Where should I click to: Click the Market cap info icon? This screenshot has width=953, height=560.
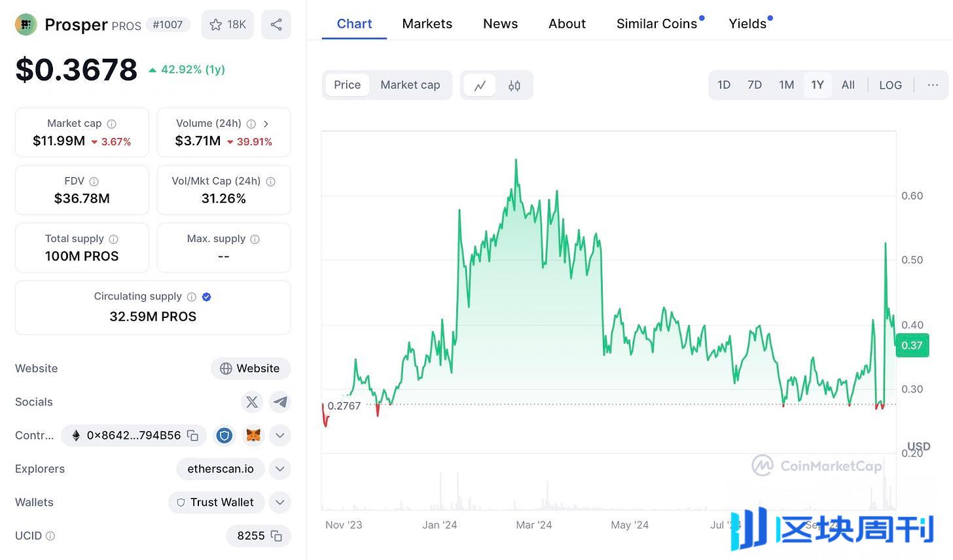112,124
